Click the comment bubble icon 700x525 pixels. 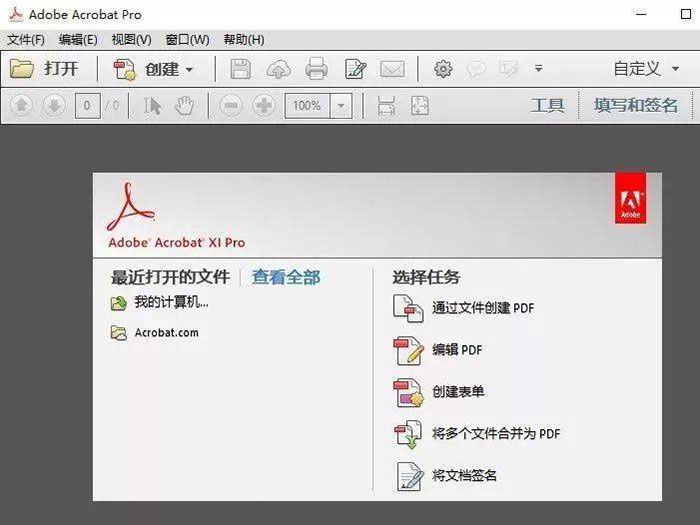click(x=476, y=69)
